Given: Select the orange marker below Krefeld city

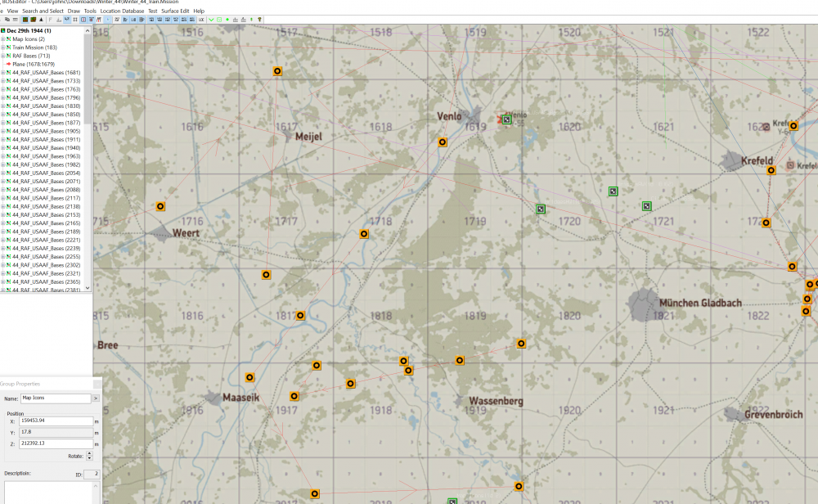Looking at the screenshot, I should coord(771,170).
